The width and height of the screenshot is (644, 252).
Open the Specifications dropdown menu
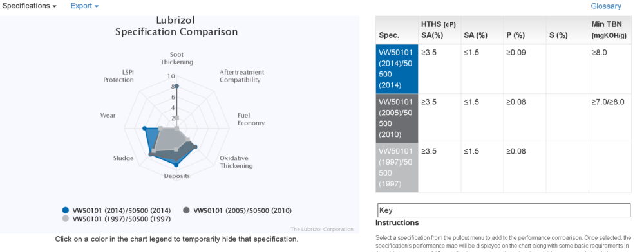pyautogui.click(x=29, y=6)
